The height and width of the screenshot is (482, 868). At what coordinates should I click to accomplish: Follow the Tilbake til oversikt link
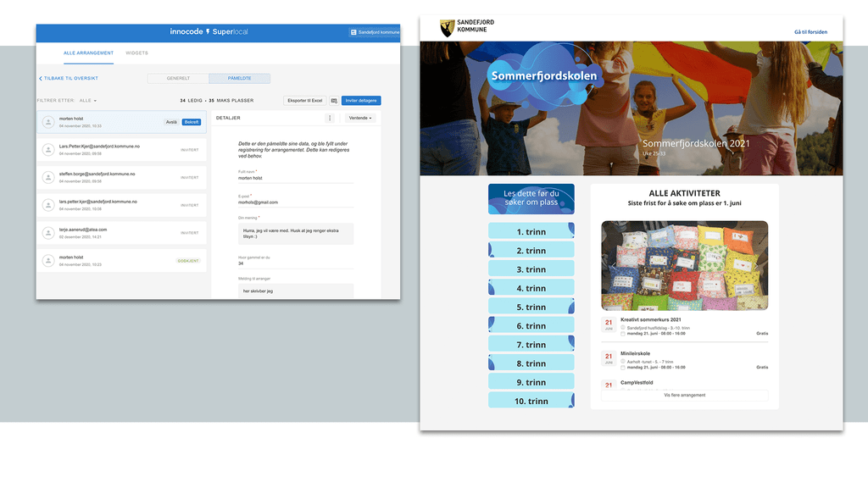tap(71, 79)
